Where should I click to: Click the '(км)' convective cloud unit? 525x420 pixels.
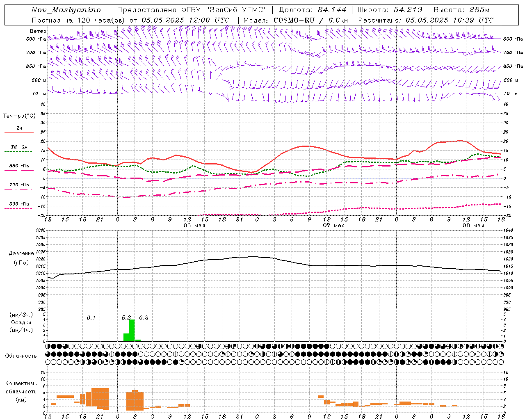click(21, 399)
